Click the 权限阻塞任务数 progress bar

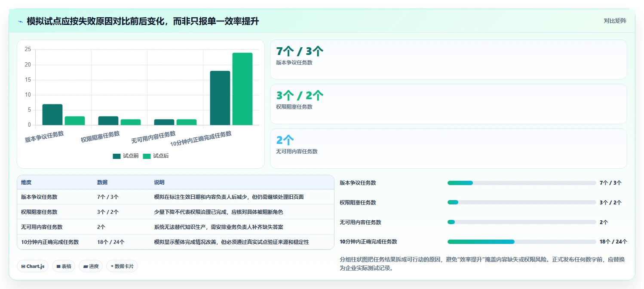pyautogui.click(x=522, y=202)
